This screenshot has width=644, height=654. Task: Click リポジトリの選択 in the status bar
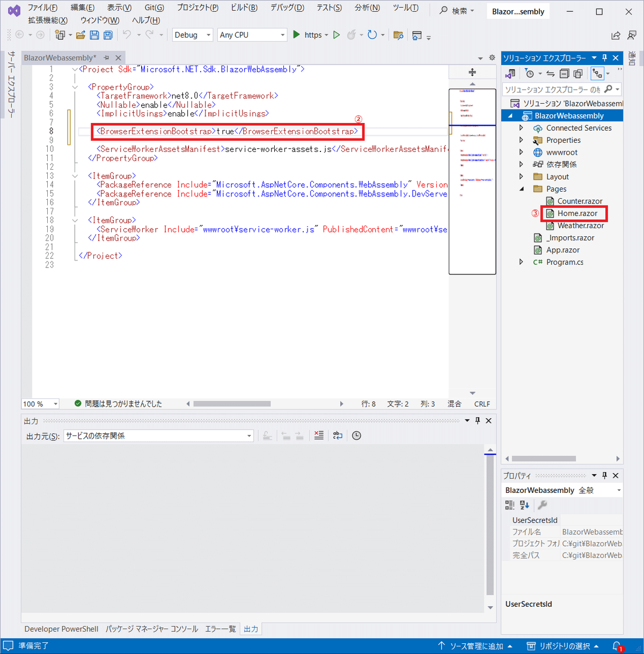tap(563, 646)
